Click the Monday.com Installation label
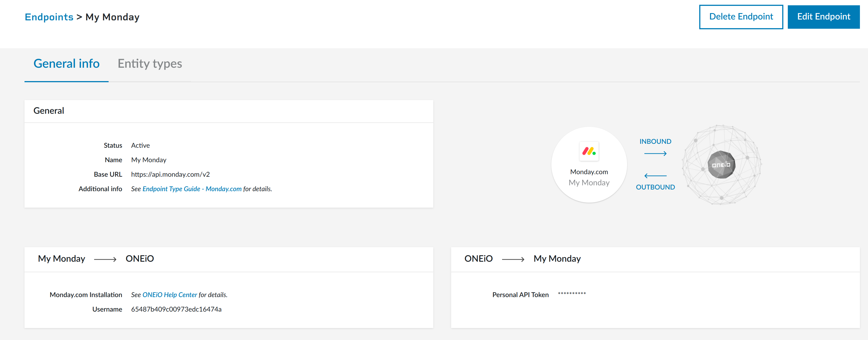Image resolution: width=868 pixels, height=340 pixels. pos(85,295)
